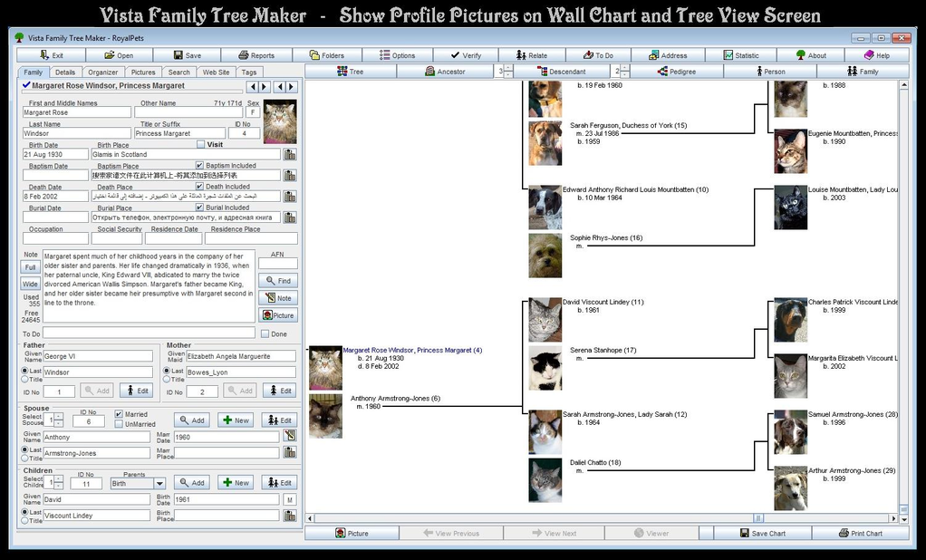Viewport: 926px width, 560px height.
Task: Switch to the Pedigree chart view
Action: click(x=677, y=71)
